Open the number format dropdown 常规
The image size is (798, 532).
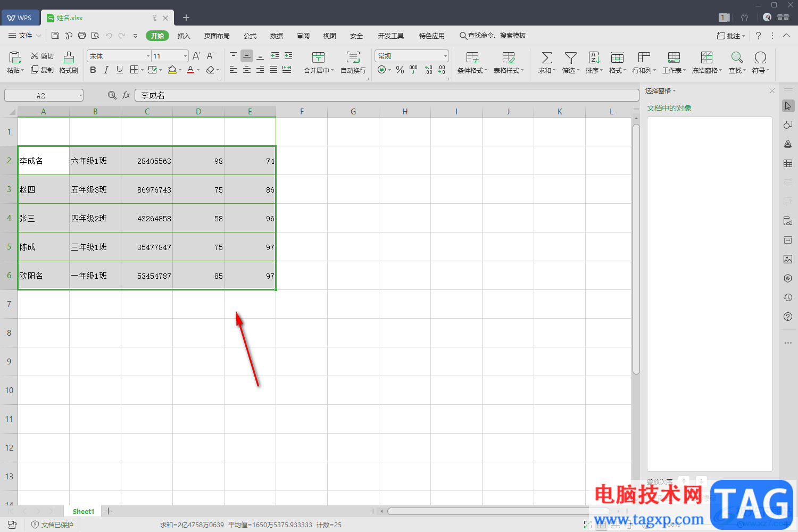click(445, 56)
